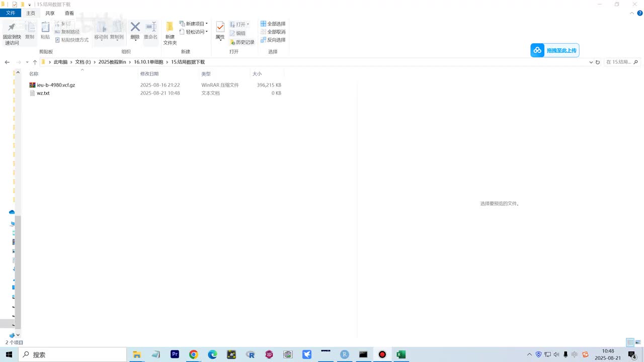Pin folder to Quick access (固定到快速访问)
Image resolution: width=644 pixels, height=362 pixels.
pos(12,33)
